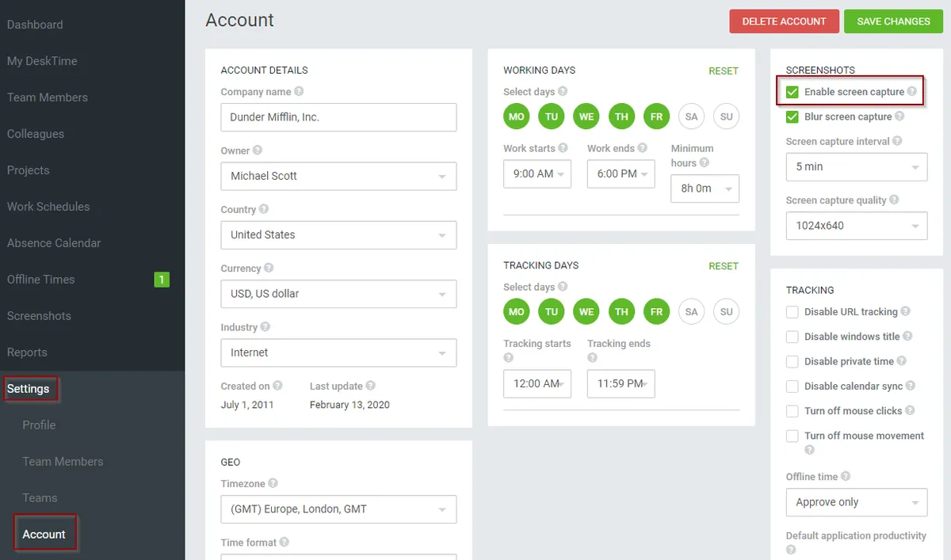Click help icon beside Disable URL tracking

point(905,312)
